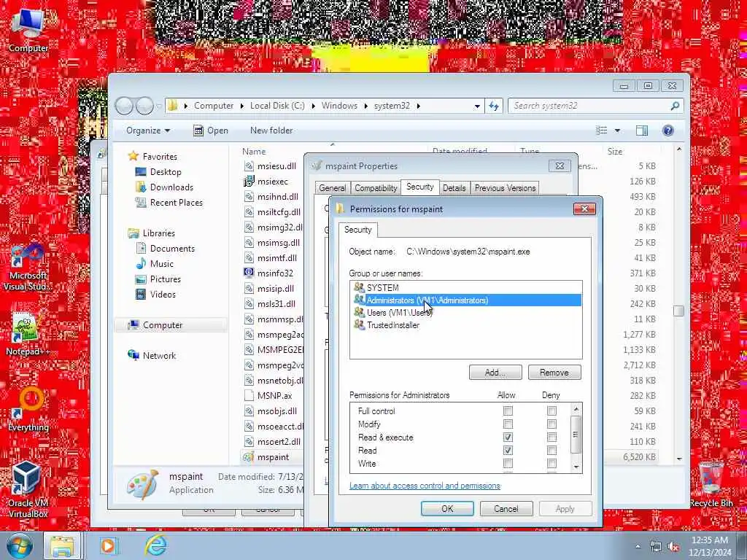Untick Allow for Read permission
This screenshot has height=560, width=747.
508,450
